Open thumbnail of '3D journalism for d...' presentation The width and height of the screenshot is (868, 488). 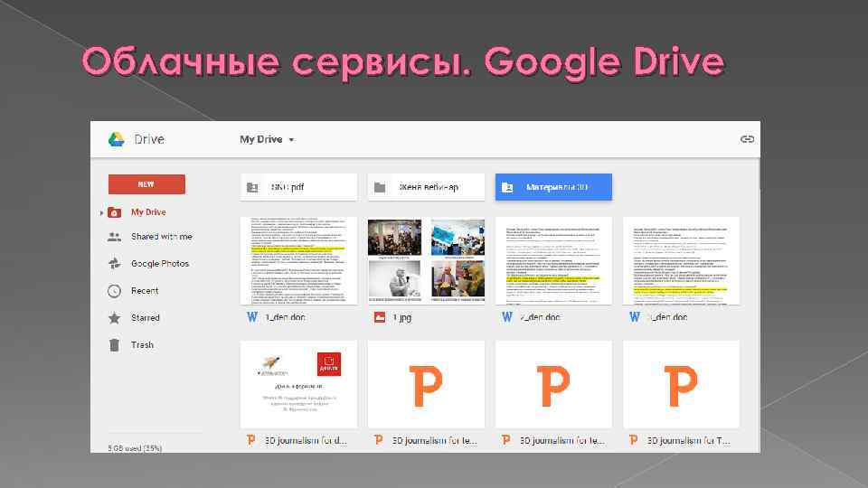point(299,384)
